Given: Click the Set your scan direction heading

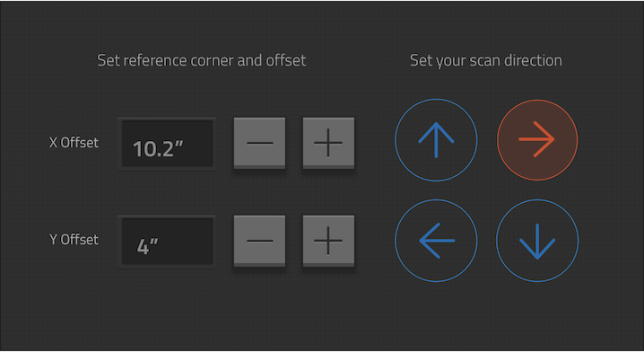Looking at the screenshot, I should (x=486, y=61).
